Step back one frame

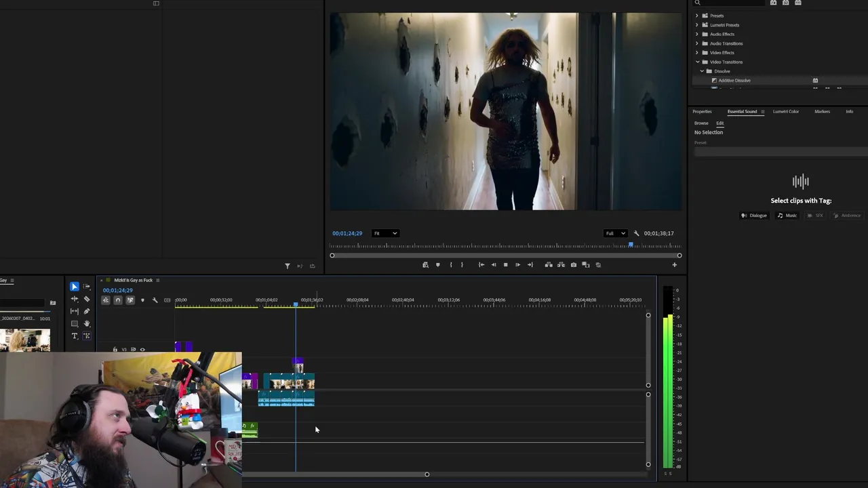tap(493, 265)
